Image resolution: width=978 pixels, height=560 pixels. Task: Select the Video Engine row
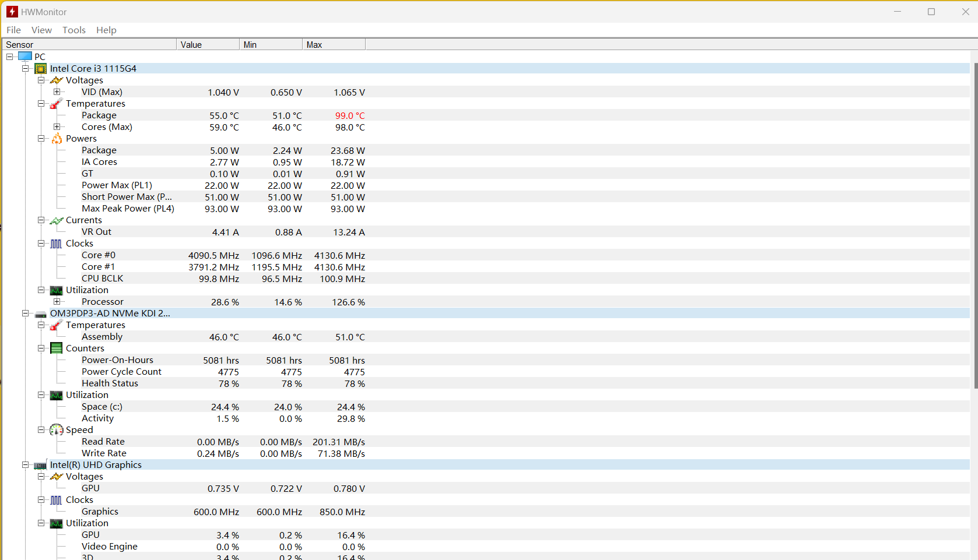(486, 547)
